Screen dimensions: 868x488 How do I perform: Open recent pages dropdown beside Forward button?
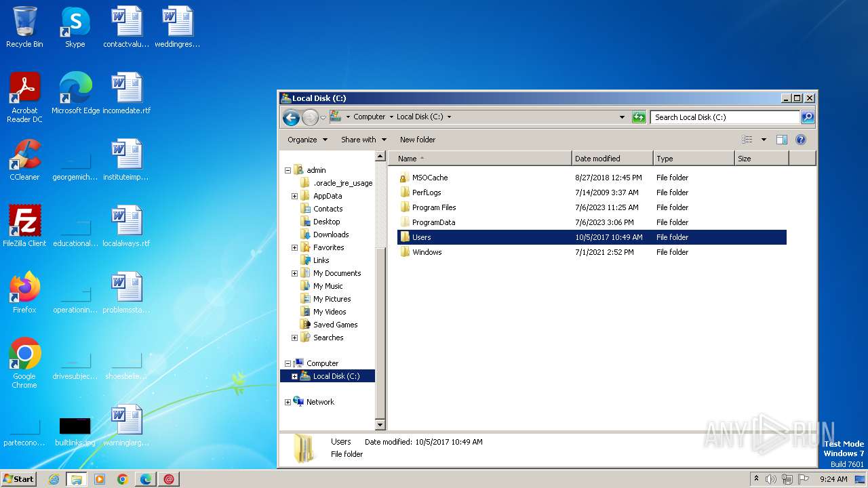click(x=323, y=117)
